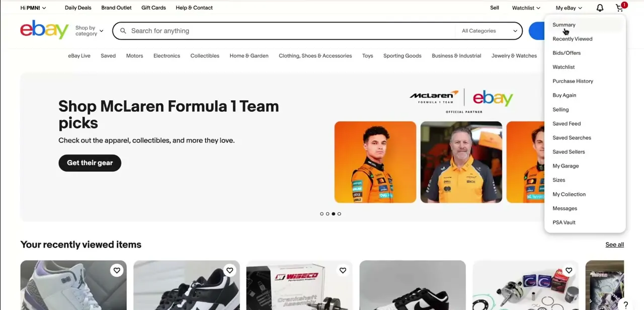Open Saved Searches
This screenshot has width=644, height=310.
coord(572,137)
